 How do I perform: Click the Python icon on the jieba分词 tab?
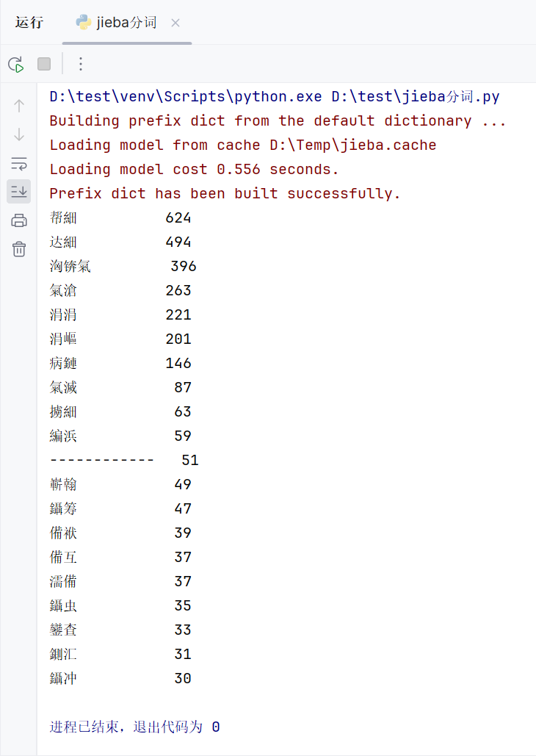[84, 23]
